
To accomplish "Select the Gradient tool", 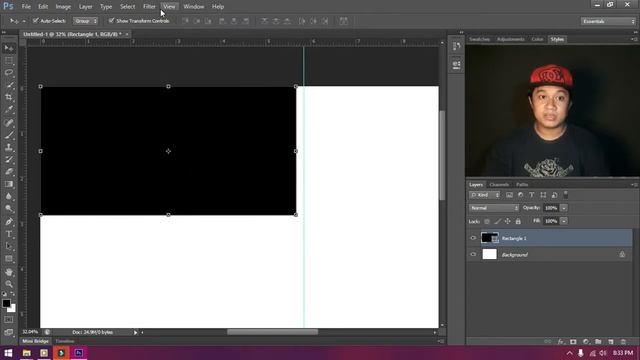I will click(9, 184).
